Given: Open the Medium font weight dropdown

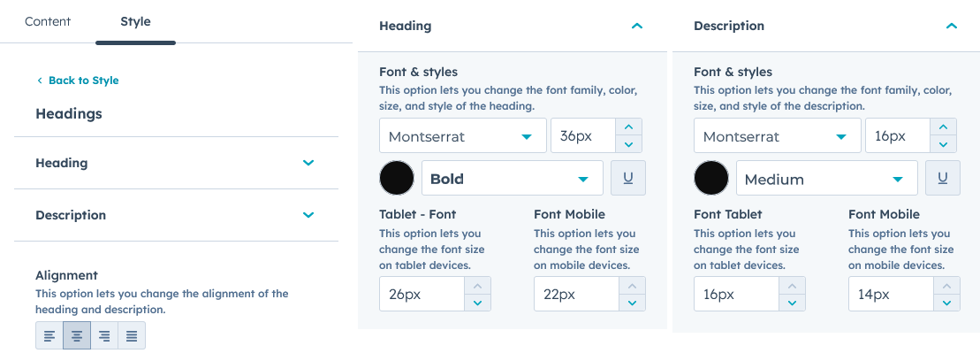Looking at the screenshot, I should 827,179.
